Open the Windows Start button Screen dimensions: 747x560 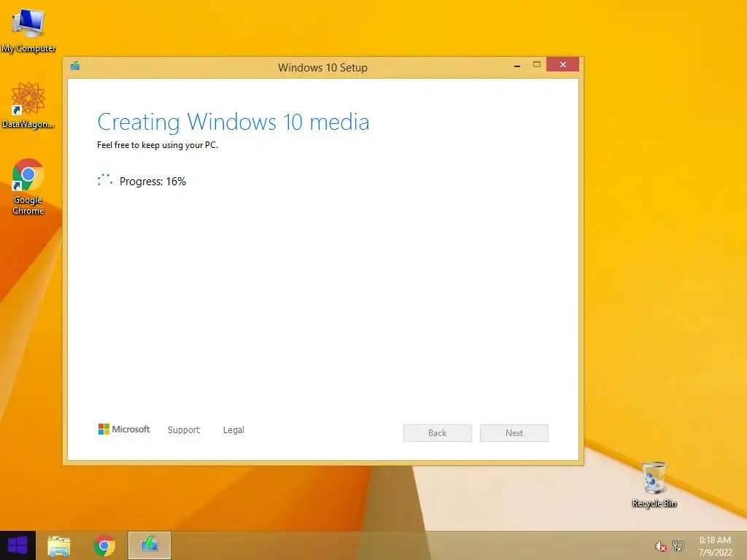(x=18, y=545)
